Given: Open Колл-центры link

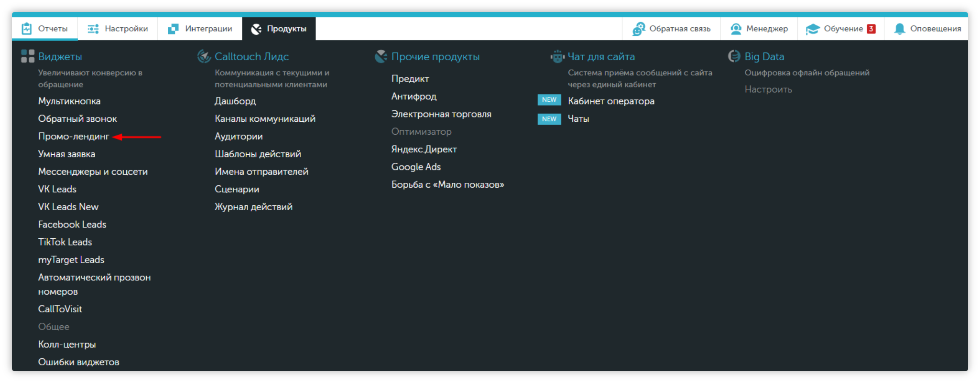Looking at the screenshot, I should click(x=67, y=344).
